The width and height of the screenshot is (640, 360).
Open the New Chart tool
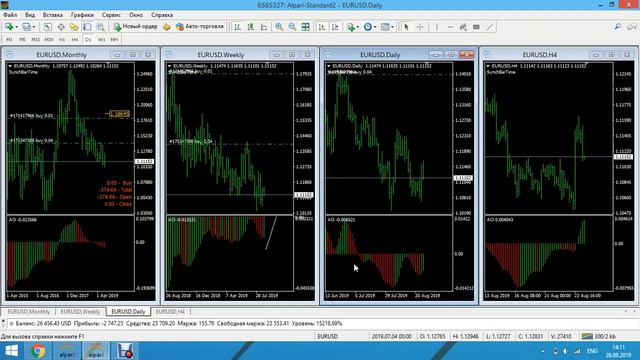coord(8,27)
